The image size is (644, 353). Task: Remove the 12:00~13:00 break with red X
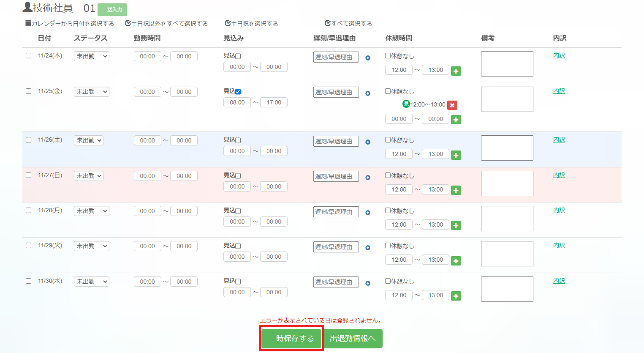pos(452,105)
